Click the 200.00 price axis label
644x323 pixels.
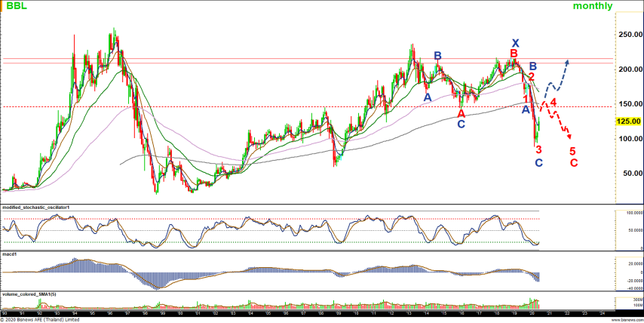coord(628,69)
